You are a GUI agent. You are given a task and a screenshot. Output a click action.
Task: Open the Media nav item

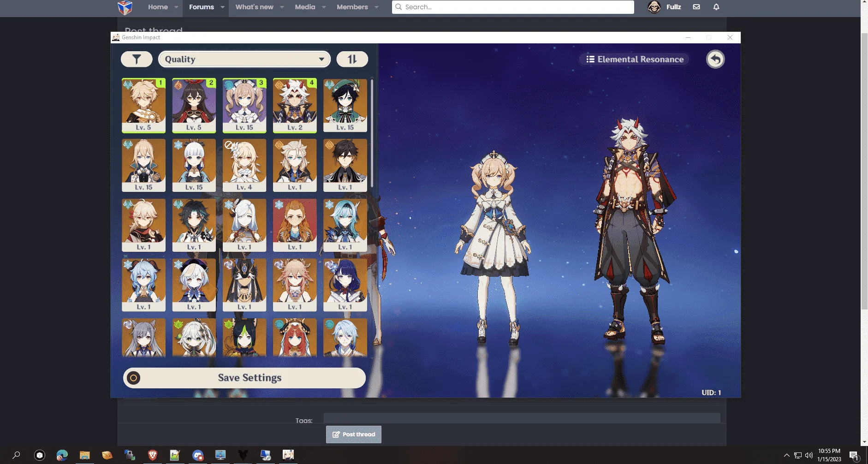click(x=305, y=7)
